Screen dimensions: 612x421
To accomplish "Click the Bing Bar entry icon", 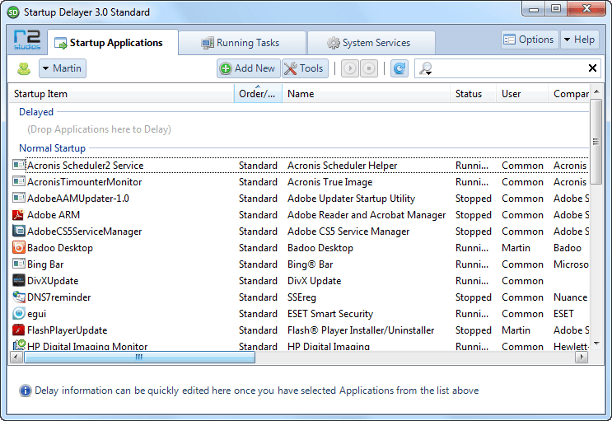I will 19,264.
